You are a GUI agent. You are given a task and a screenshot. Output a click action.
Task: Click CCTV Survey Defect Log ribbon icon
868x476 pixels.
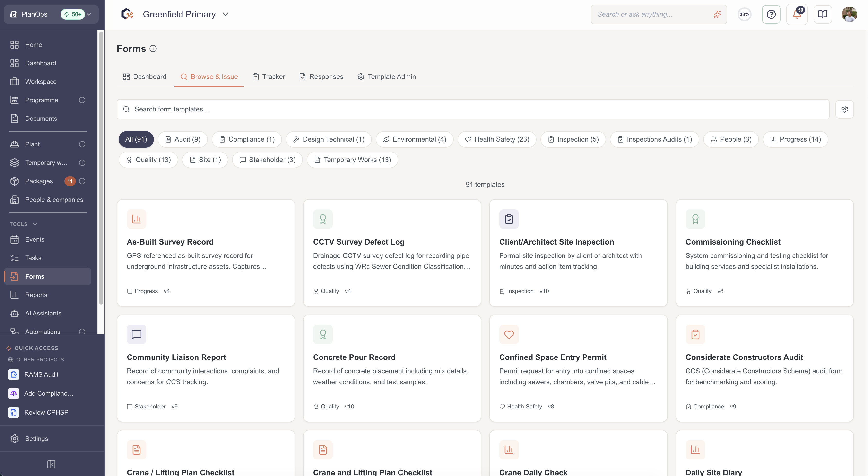(x=323, y=219)
